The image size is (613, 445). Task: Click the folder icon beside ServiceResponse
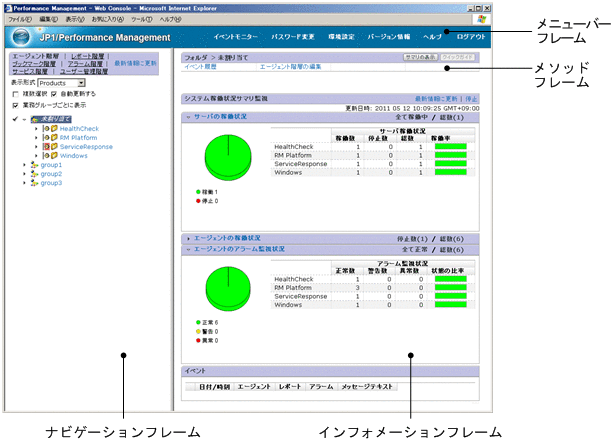(x=54, y=146)
